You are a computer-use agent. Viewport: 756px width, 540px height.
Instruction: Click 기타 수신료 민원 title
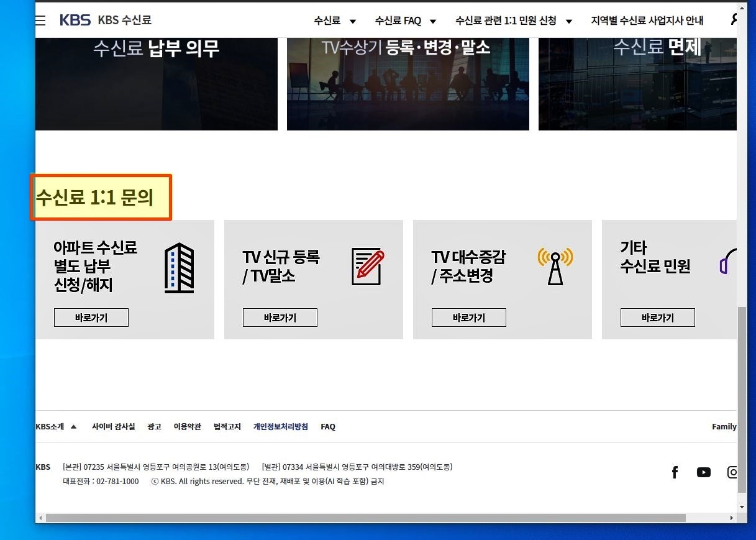(655, 257)
